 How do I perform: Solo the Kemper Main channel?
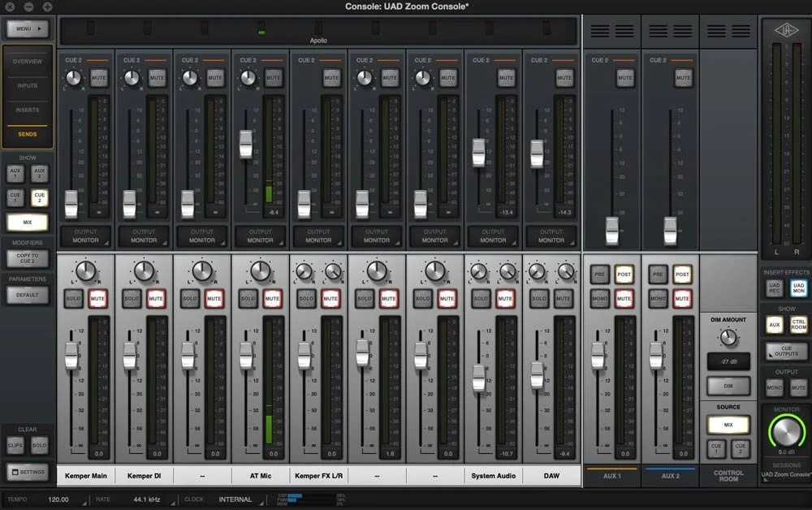pos(74,299)
